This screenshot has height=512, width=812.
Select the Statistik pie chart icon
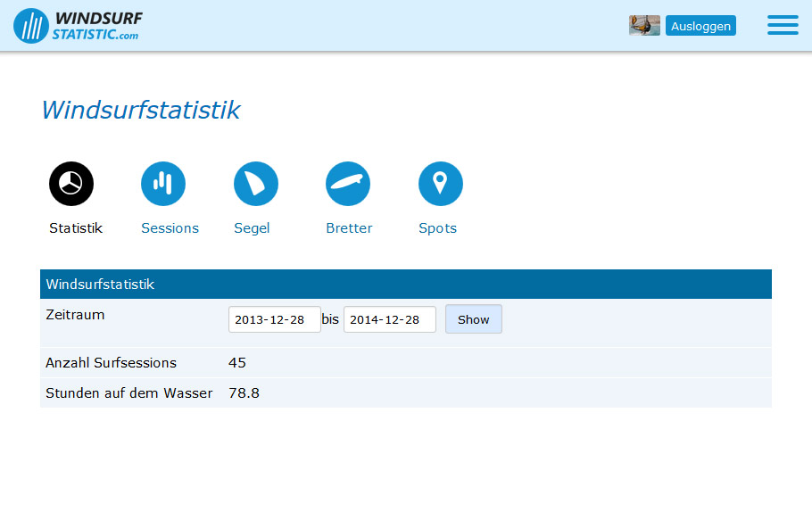point(71,184)
